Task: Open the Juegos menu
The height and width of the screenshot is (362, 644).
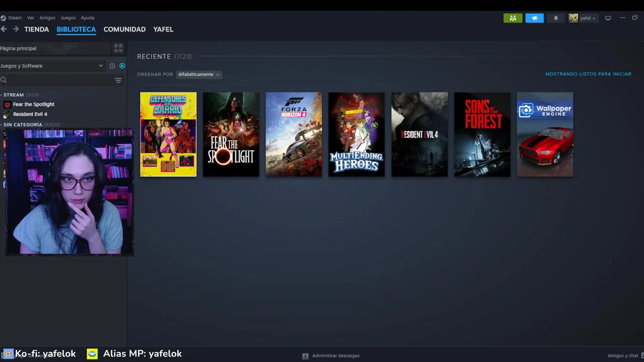Action: [68, 18]
